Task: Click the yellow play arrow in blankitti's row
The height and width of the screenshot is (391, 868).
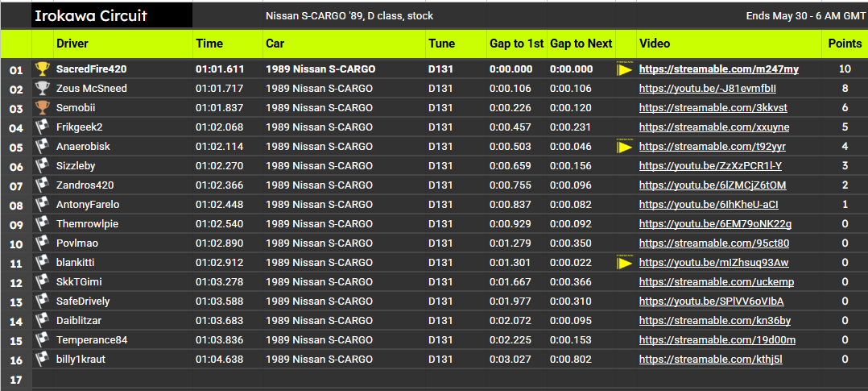Action: coord(625,263)
